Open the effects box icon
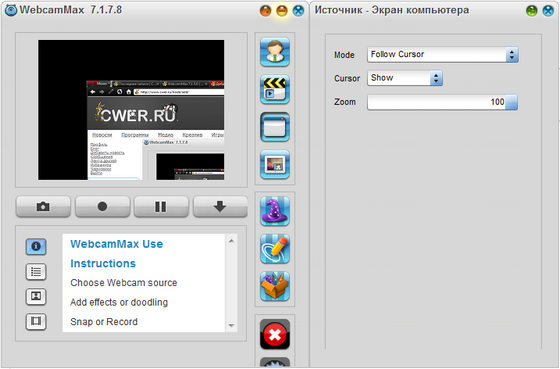Viewport: 560px width, 369px height. click(275, 286)
